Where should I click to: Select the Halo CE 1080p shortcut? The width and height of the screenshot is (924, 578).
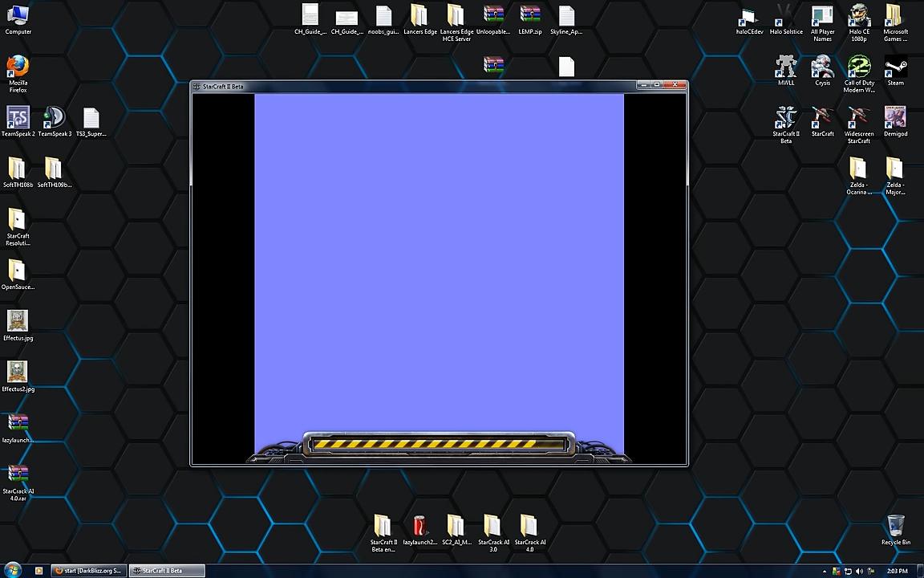pyautogui.click(x=859, y=17)
